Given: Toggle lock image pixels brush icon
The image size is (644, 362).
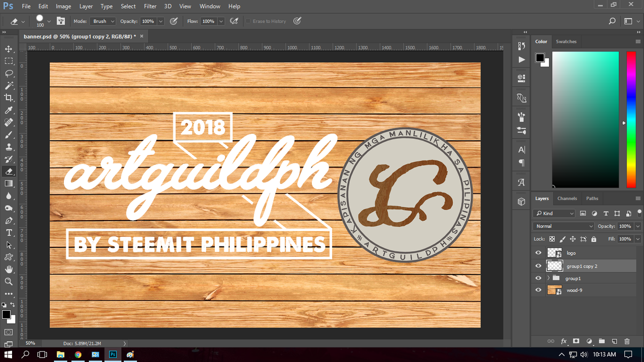Looking at the screenshot, I should tap(562, 239).
